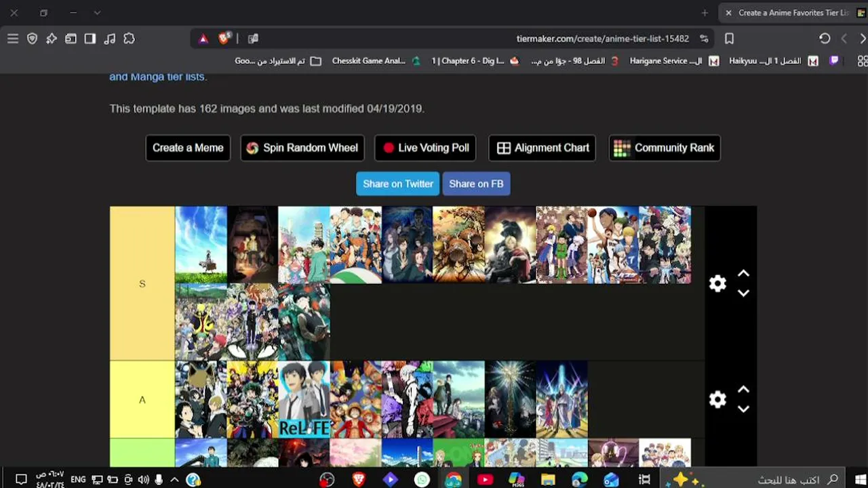Open Brave Shields lion icon in address bar
This screenshot has height=488, width=868.
[x=224, y=39]
